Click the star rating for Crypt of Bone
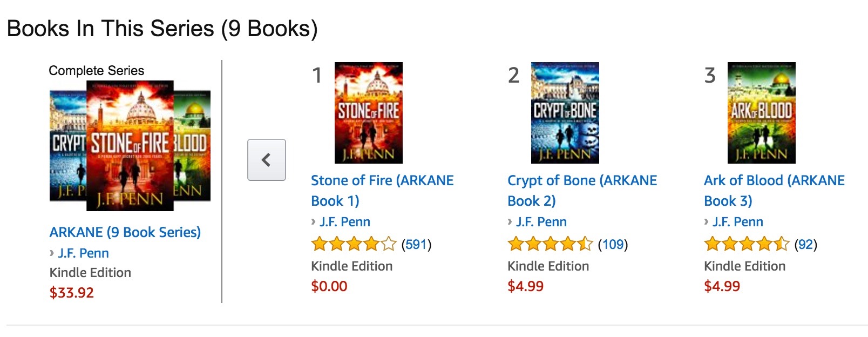868x337 pixels. [550, 245]
